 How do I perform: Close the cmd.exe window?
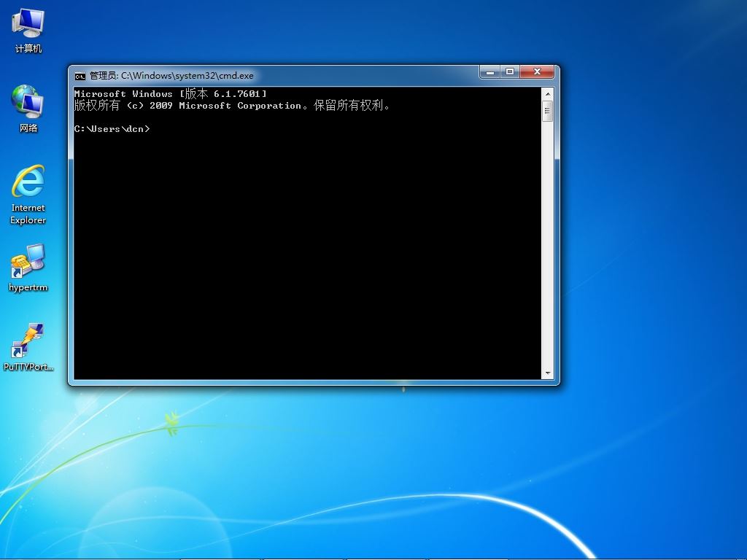pyautogui.click(x=537, y=72)
